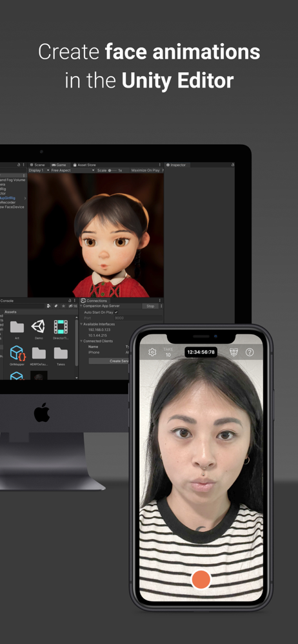This screenshot has height=644, width=298.
Task: Select the Connections tab
Action: (94, 301)
